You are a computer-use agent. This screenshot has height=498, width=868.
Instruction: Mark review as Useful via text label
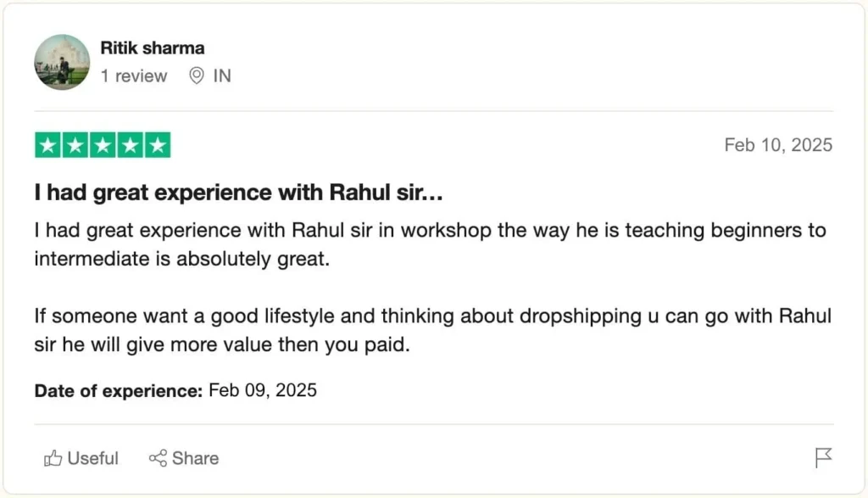point(93,459)
